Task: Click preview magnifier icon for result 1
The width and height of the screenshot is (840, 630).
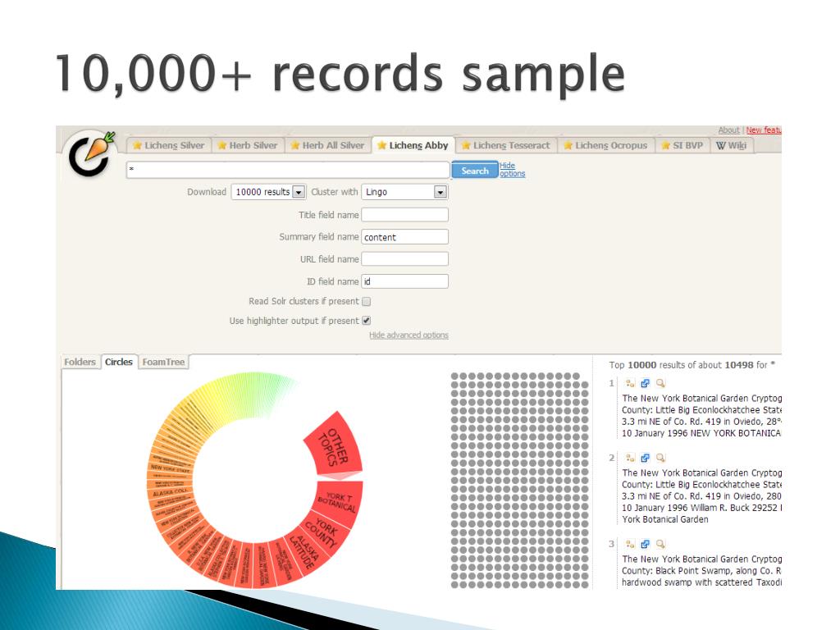Action: tap(660, 383)
